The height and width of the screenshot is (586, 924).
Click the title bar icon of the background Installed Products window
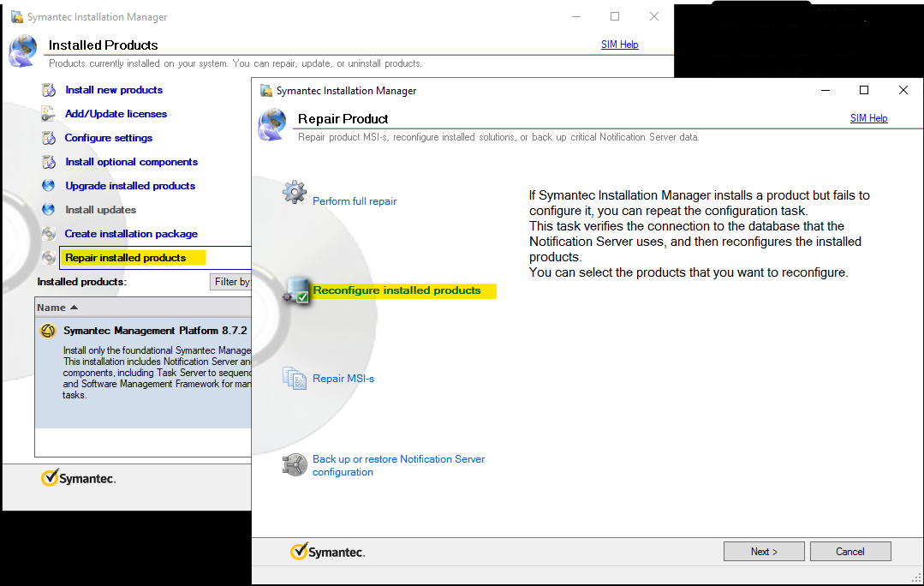[17, 16]
